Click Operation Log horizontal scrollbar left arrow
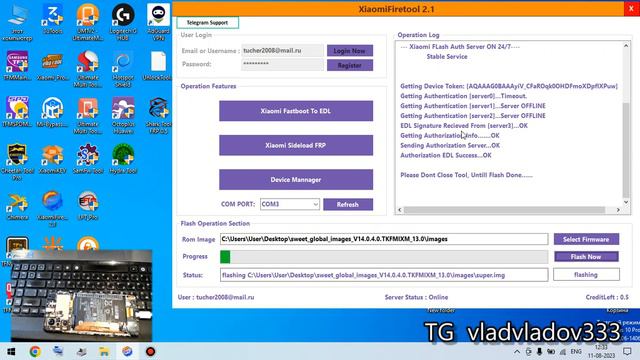 400,210
